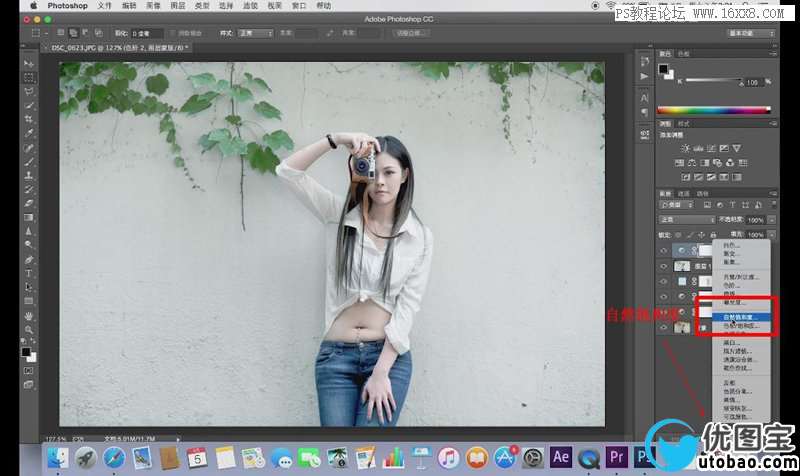Open the layer blend mode dropdown

[687, 220]
